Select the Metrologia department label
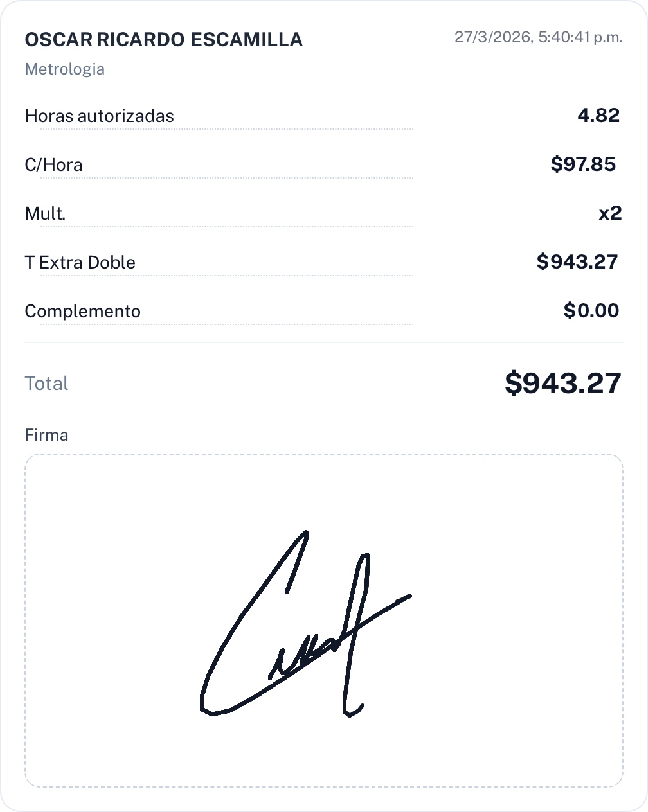The image size is (648, 812). [x=64, y=69]
